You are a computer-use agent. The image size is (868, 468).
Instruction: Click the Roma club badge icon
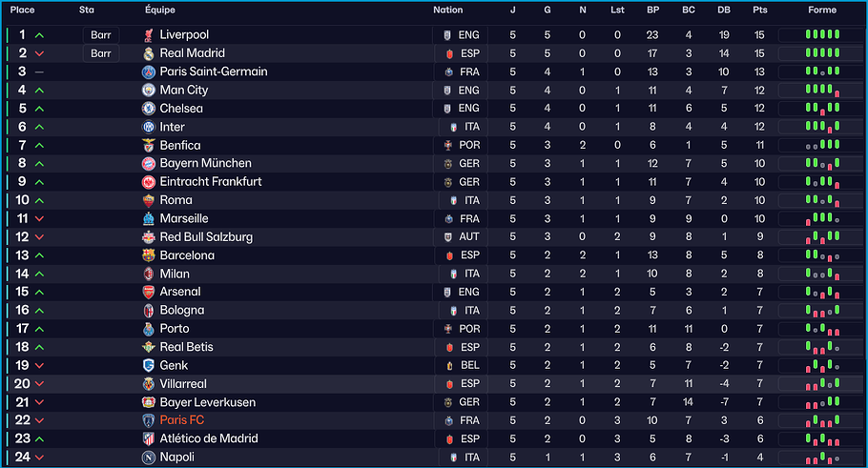pos(149,200)
